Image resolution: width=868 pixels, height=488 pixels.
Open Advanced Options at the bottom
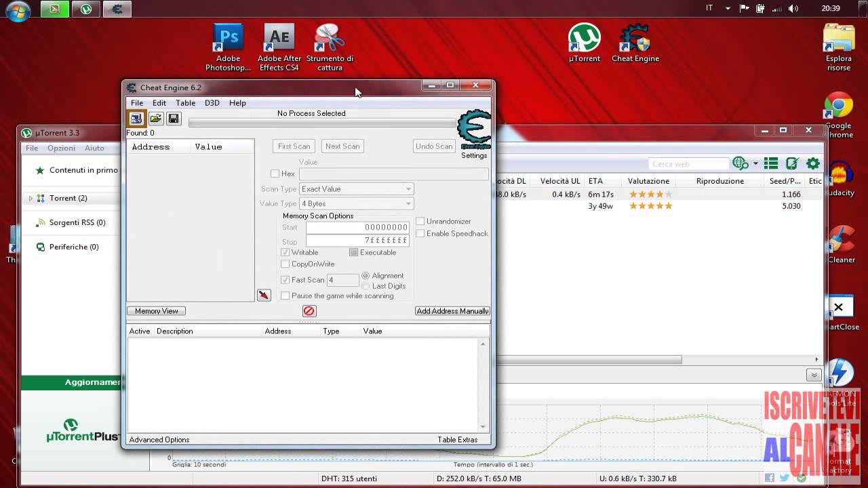[159, 440]
